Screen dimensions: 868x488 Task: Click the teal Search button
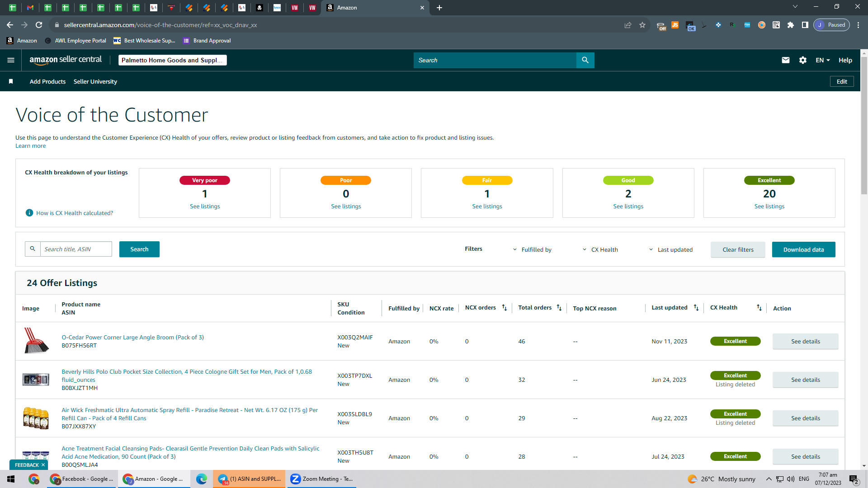[x=139, y=249]
